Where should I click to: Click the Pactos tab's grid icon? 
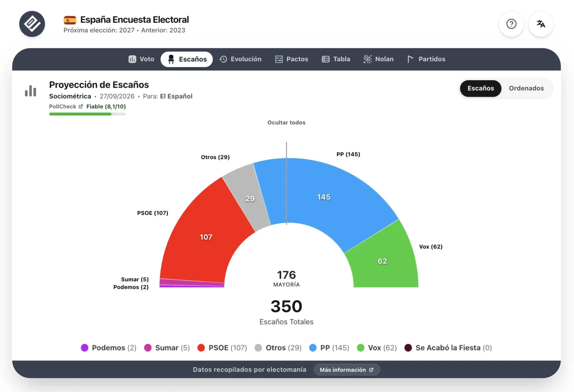(x=279, y=59)
